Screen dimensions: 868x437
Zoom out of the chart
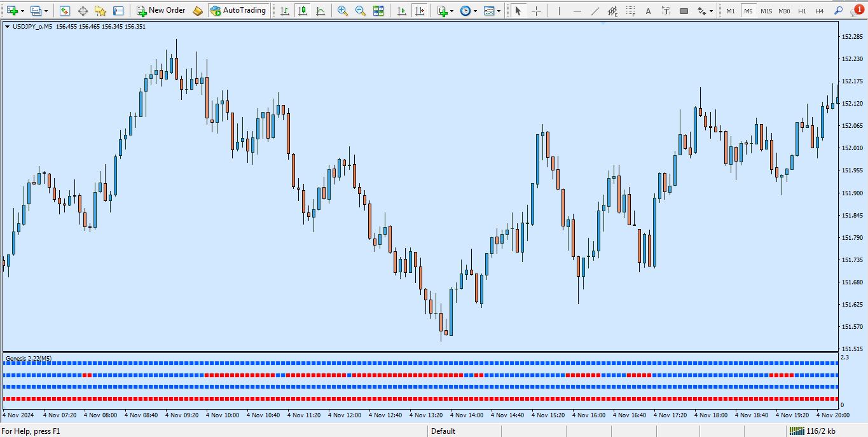click(x=361, y=11)
